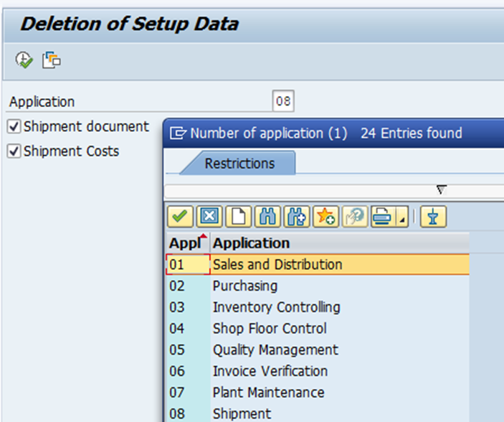Screen dimensions: 504x422
Task: Click the popup window title bar icon
Action: coord(178,133)
